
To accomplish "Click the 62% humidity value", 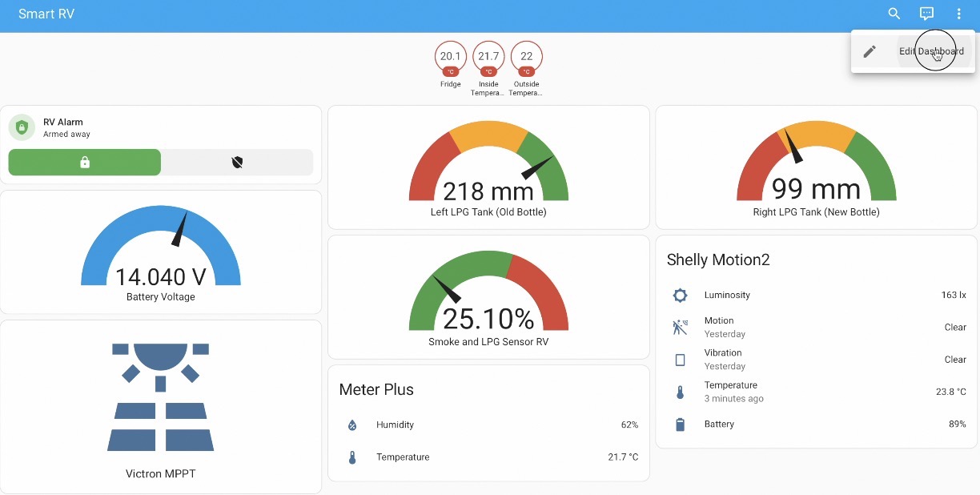I will pyautogui.click(x=629, y=425).
